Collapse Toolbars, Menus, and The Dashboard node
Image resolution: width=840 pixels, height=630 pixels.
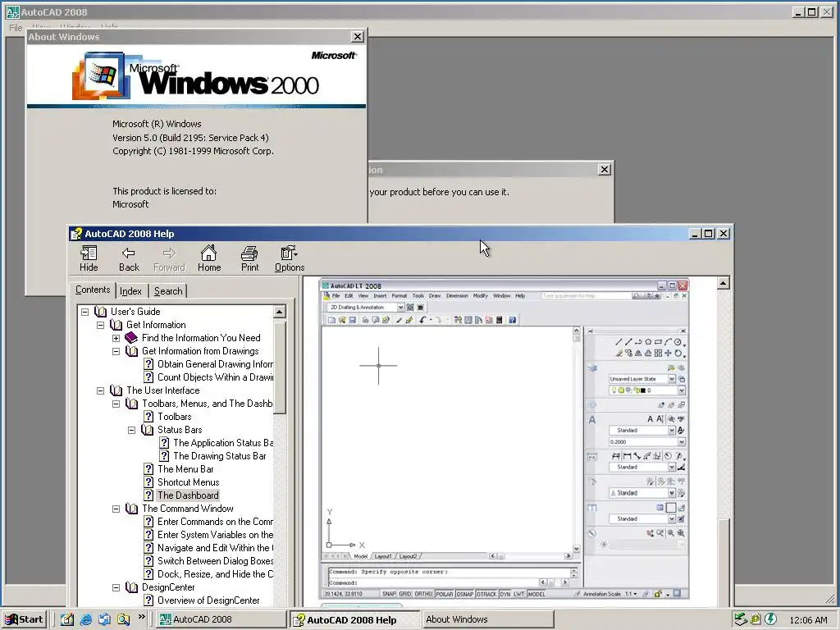[x=116, y=404]
